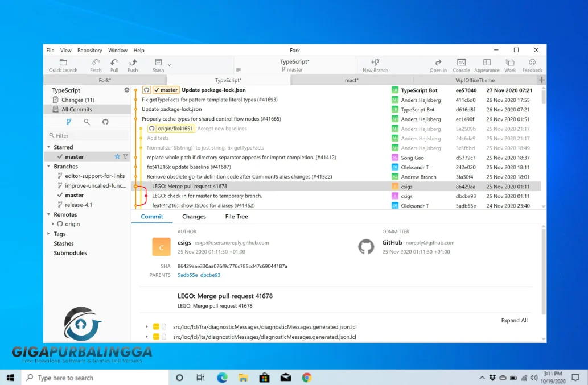Open the Repository menu

[x=89, y=50]
